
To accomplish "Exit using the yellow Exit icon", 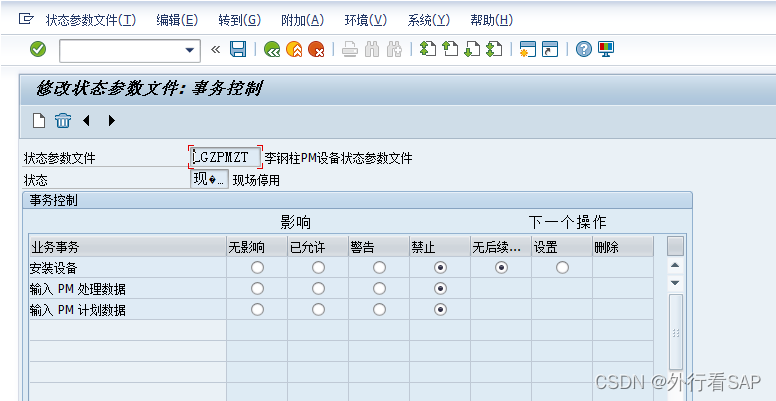I will [x=294, y=49].
